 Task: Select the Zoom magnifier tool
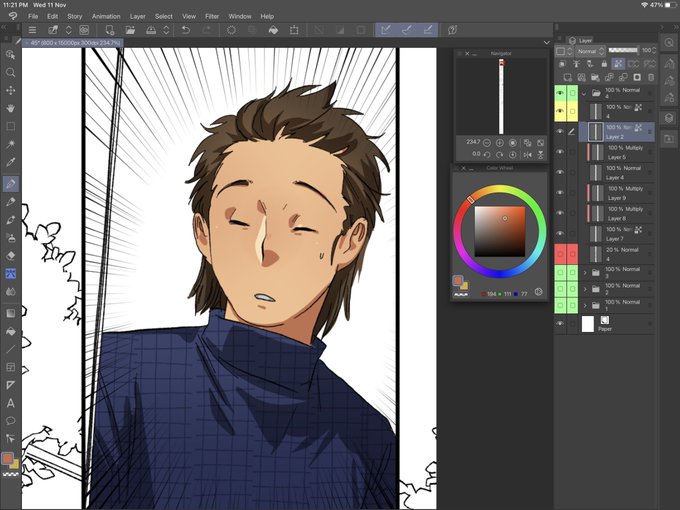(10, 72)
